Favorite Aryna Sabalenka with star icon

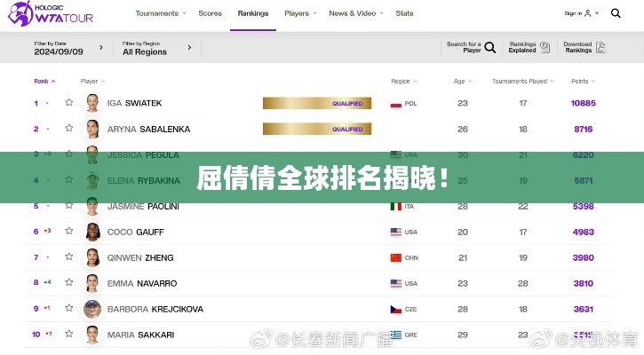pos(69,129)
